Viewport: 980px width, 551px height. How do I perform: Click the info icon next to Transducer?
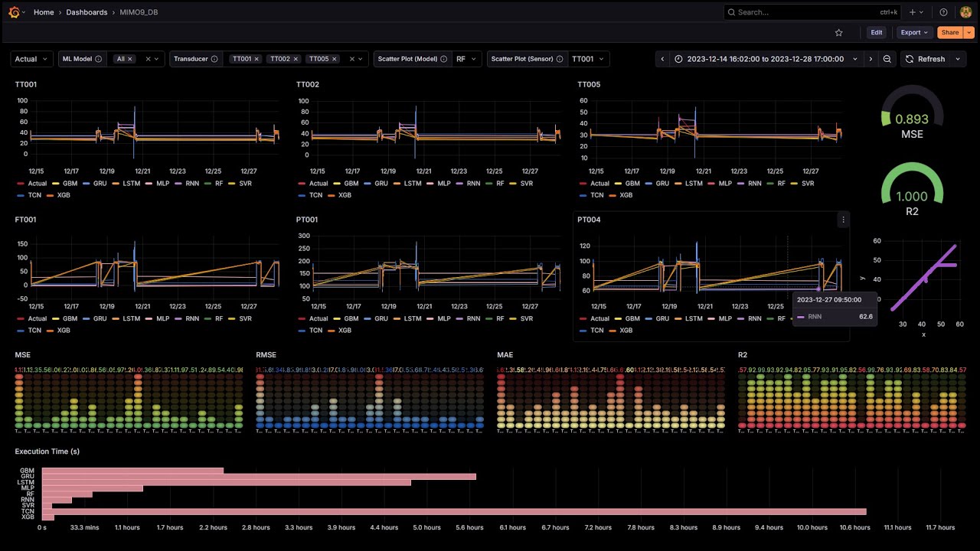214,59
